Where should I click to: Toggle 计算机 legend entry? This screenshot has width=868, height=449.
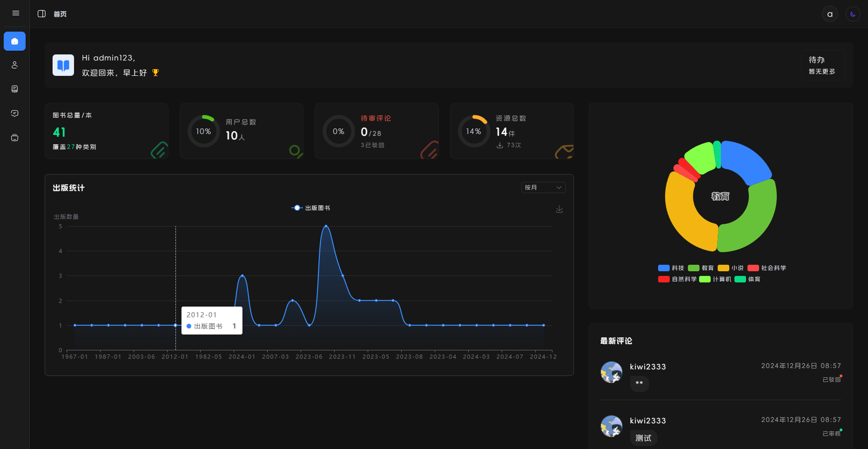[x=715, y=279]
